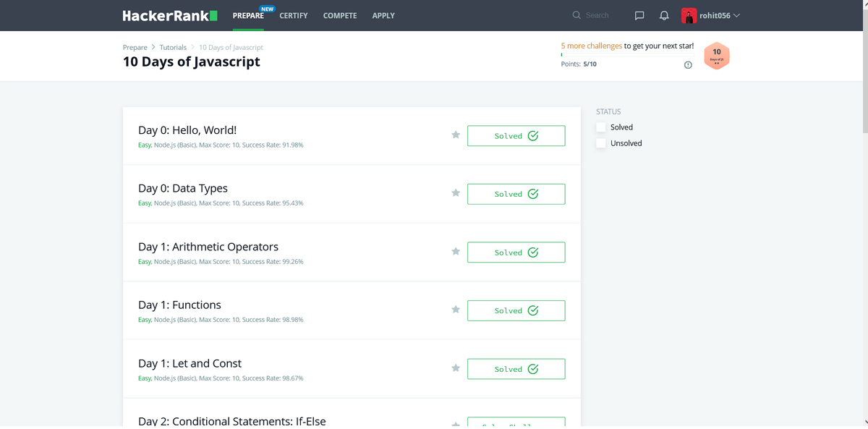Click Solved button for Functions

click(516, 310)
